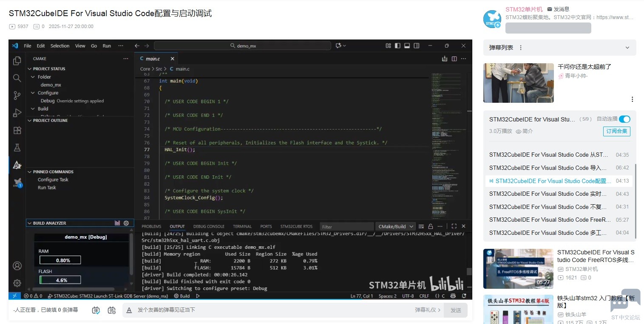Open the Source Control view

tap(17, 96)
